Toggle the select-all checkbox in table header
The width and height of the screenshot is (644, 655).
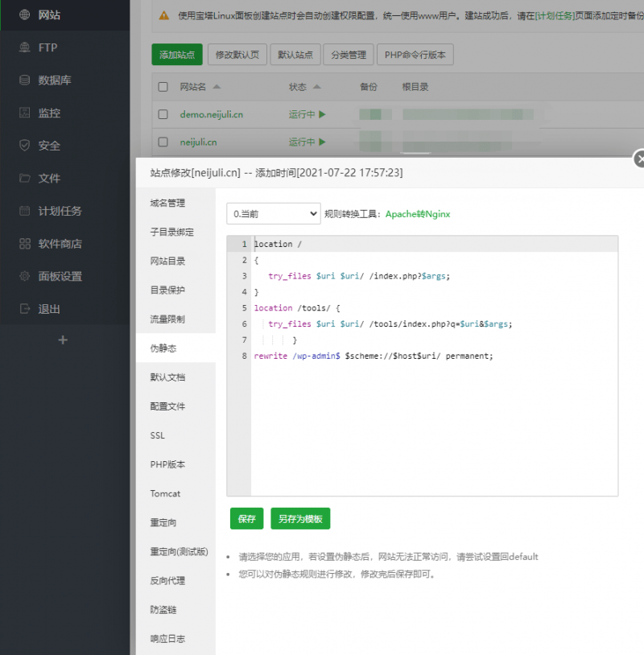163,87
